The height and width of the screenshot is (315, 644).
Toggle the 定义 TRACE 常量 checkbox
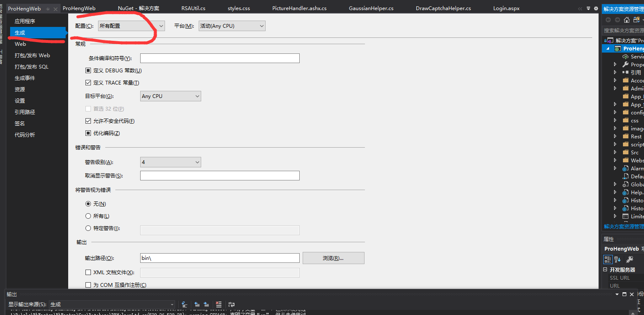88,83
